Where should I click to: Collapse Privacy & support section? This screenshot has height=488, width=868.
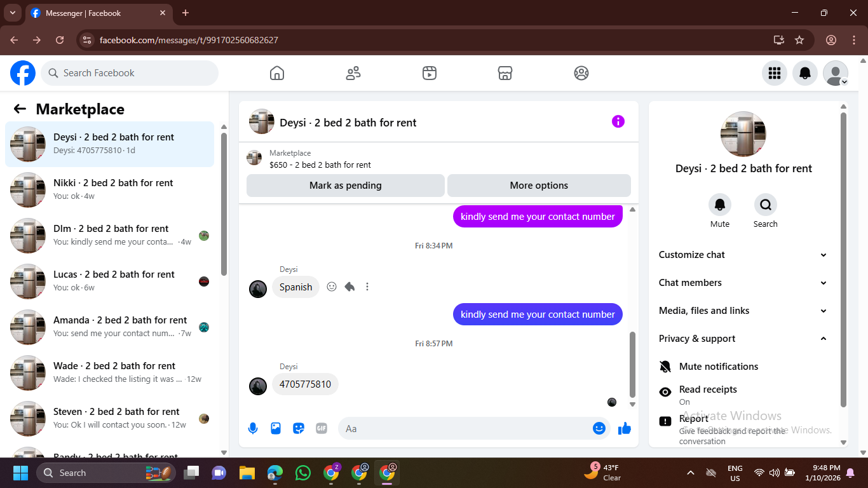tap(743, 339)
